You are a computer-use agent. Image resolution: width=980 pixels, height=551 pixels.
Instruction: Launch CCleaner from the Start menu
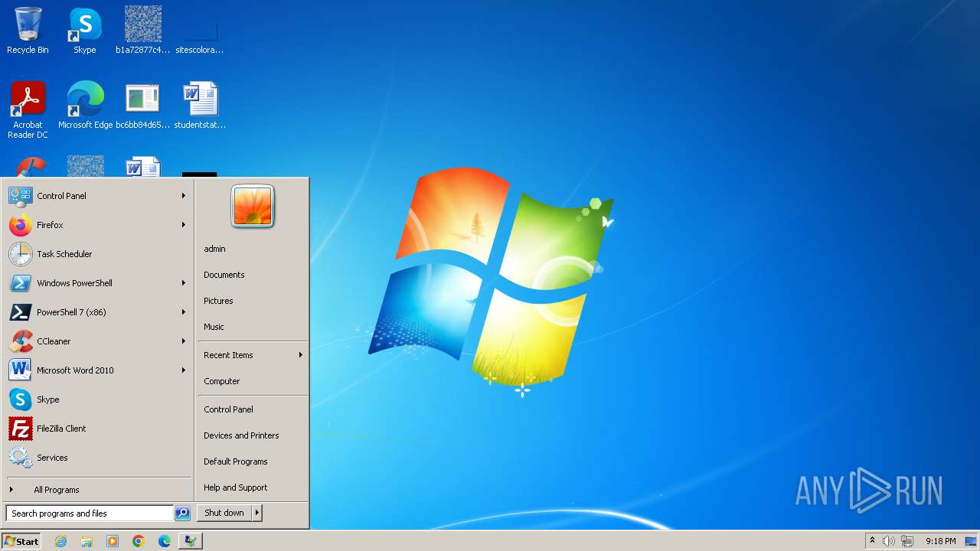[x=98, y=341]
